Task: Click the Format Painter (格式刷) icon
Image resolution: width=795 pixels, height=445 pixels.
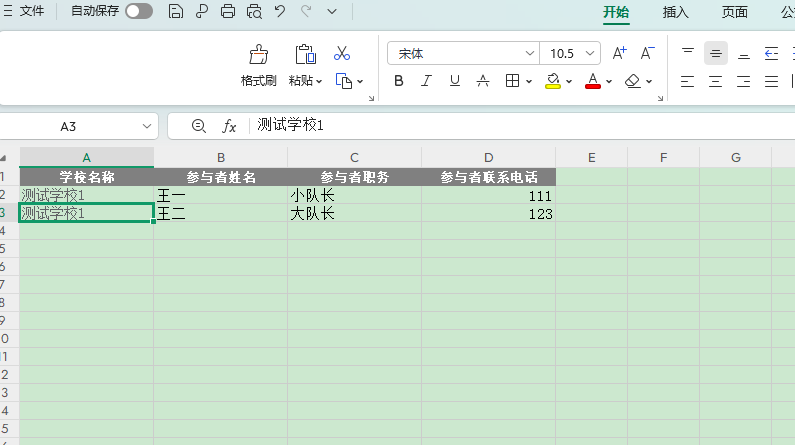Action: click(x=258, y=56)
